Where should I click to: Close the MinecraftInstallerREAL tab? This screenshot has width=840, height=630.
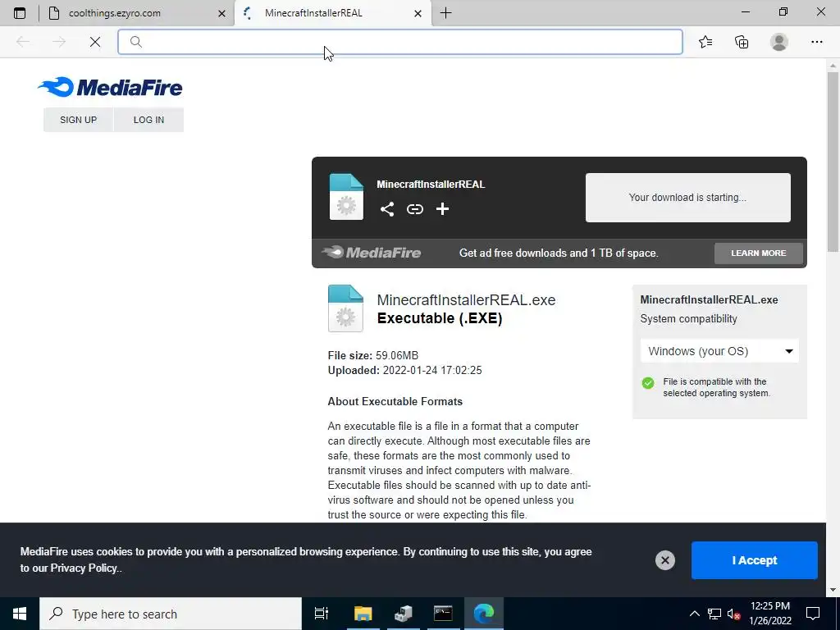click(x=418, y=13)
